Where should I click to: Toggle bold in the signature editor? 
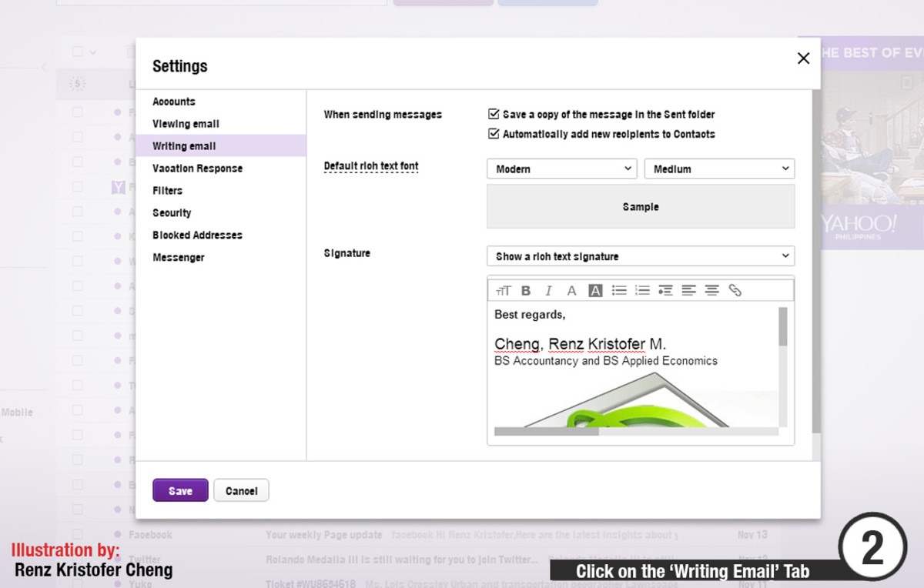coord(526,291)
